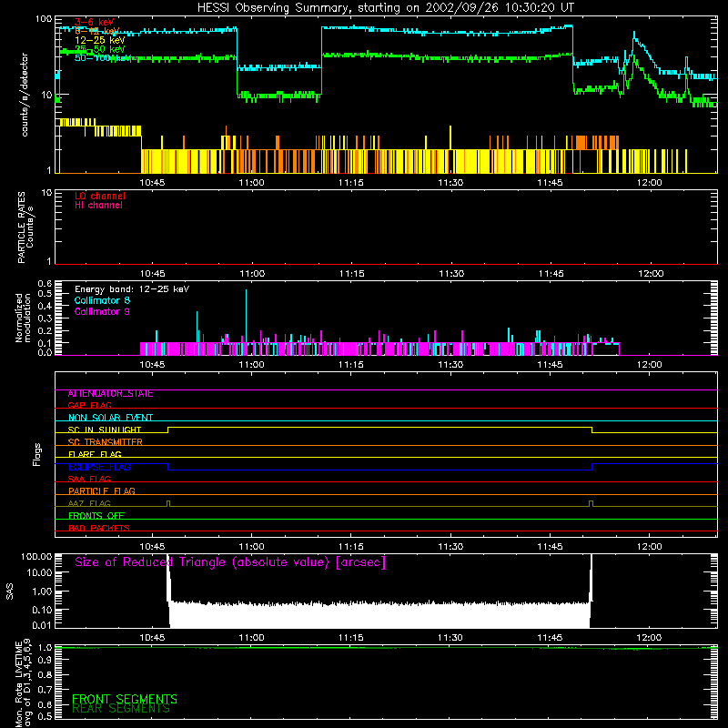Click the FRONTS_OFF flag label
Viewport: 728px width, 728px height.
tap(96, 515)
